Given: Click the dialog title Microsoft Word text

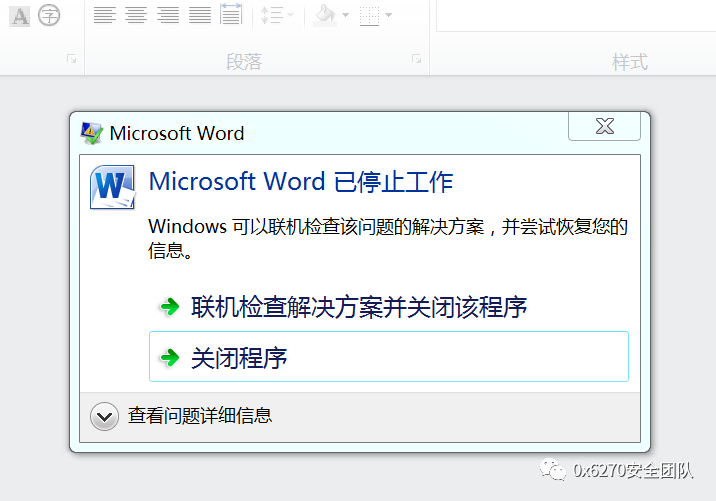Looking at the screenshot, I should point(177,133).
